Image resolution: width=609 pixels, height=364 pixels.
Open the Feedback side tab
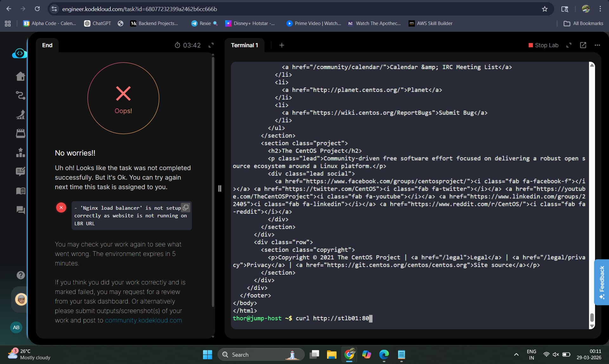tap(601, 282)
